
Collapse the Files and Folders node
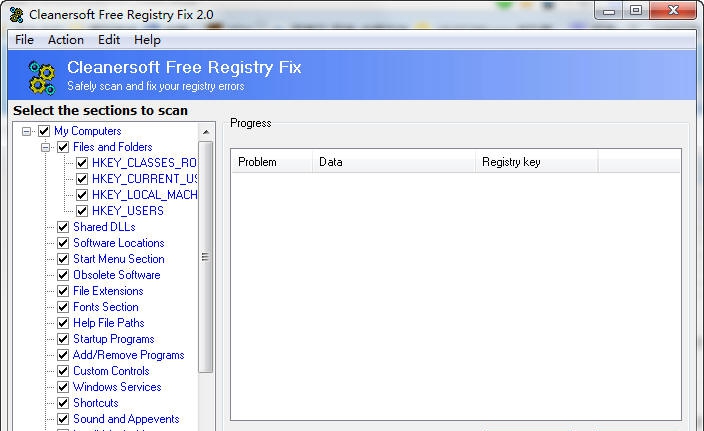[45, 147]
